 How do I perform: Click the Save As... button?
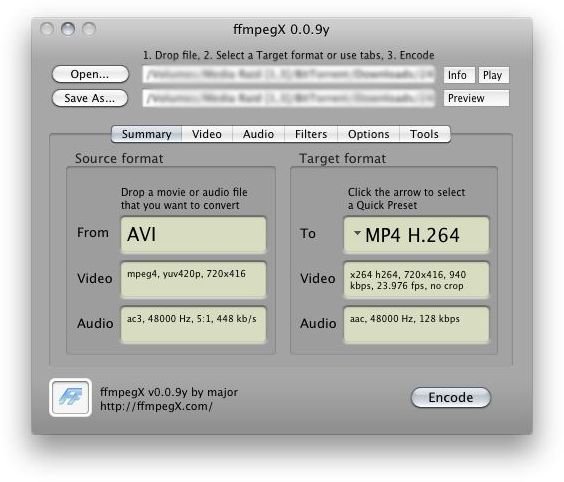coord(90,98)
